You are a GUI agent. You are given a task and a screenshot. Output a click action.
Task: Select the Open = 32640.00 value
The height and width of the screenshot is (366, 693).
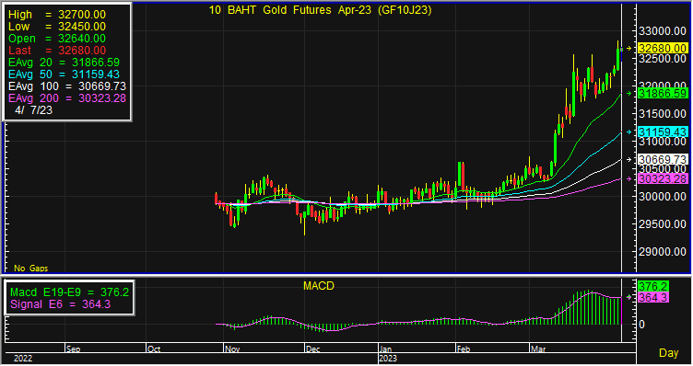57,39
